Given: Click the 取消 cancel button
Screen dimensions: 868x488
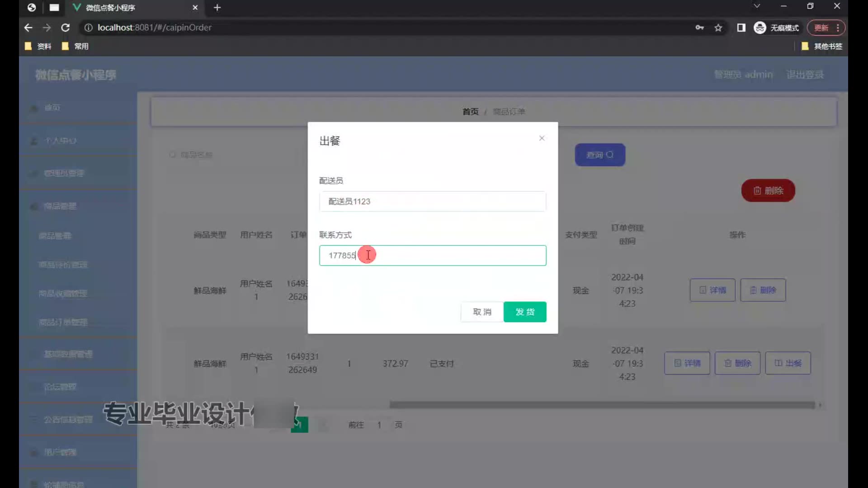Looking at the screenshot, I should click(482, 312).
